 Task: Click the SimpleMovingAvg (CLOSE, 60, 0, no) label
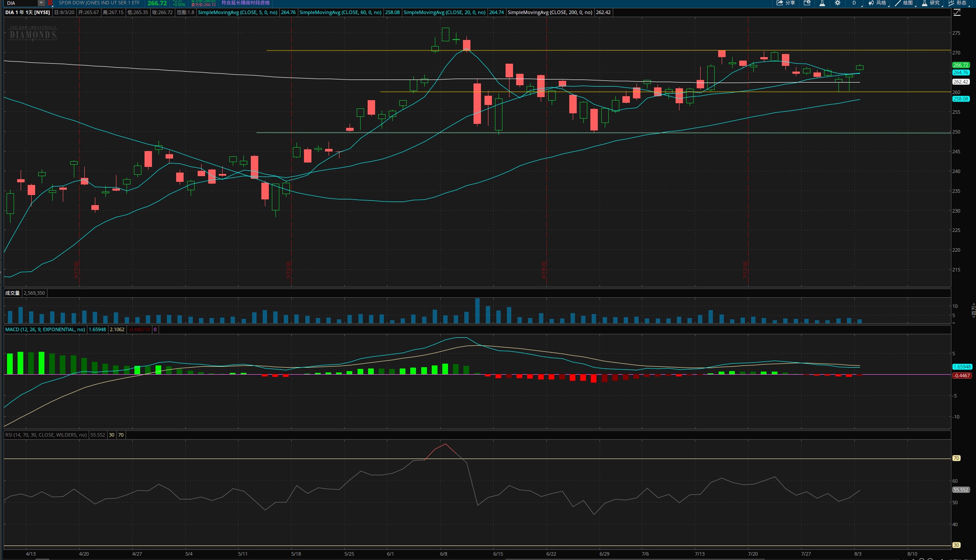pos(340,12)
